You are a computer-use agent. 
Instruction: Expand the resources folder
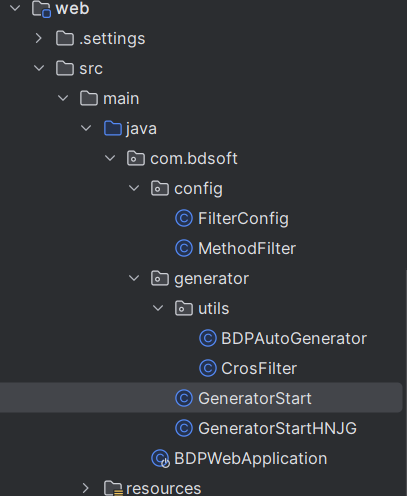[86, 488]
